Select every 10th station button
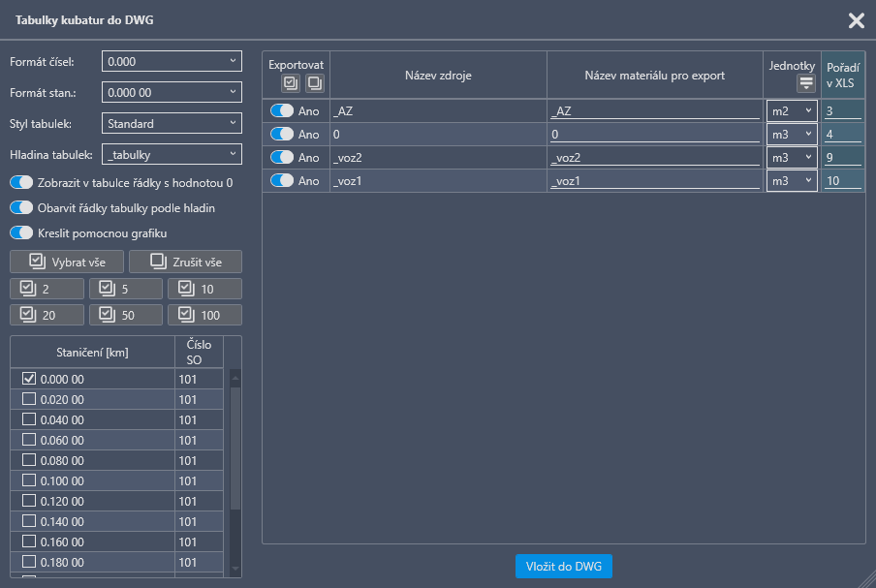 click(x=204, y=289)
